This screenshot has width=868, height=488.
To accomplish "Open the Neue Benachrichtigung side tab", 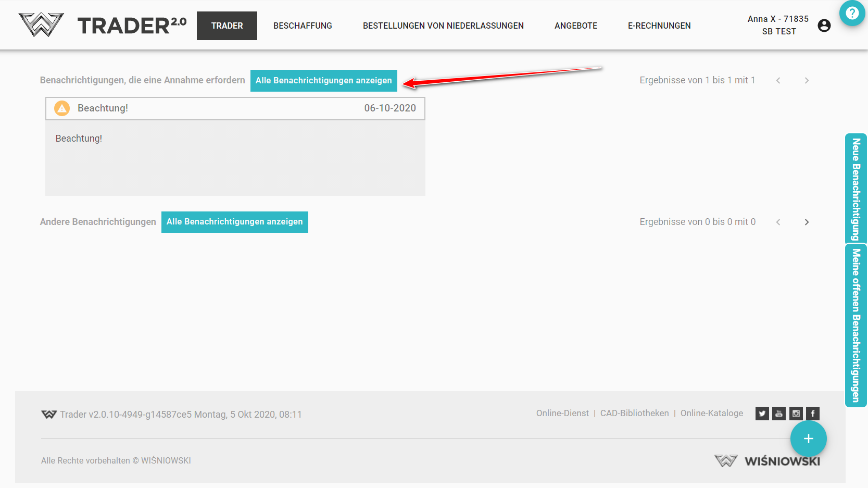I will [x=856, y=189].
